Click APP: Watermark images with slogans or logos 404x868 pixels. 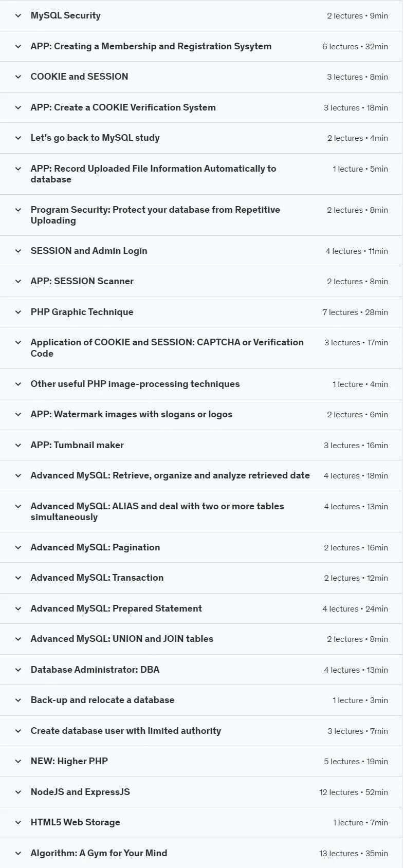tap(132, 414)
